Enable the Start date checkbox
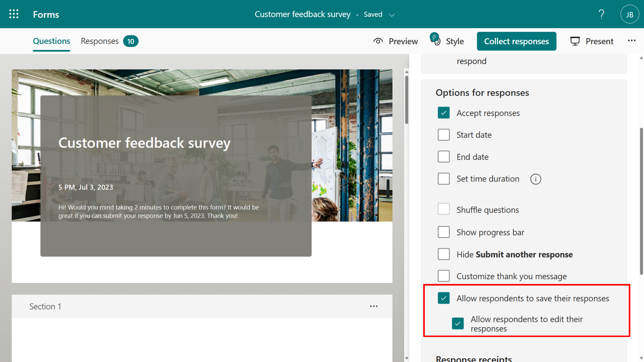 click(x=443, y=135)
